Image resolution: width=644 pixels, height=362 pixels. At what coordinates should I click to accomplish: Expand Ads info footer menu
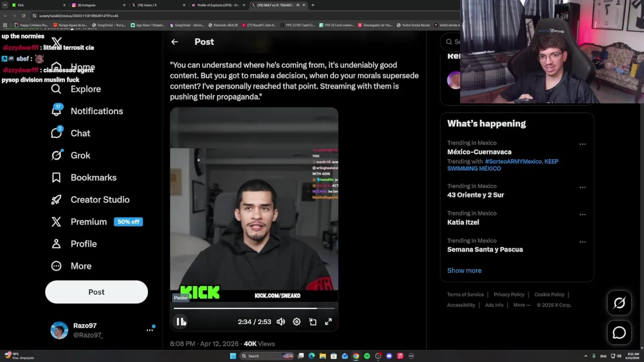click(x=494, y=305)
